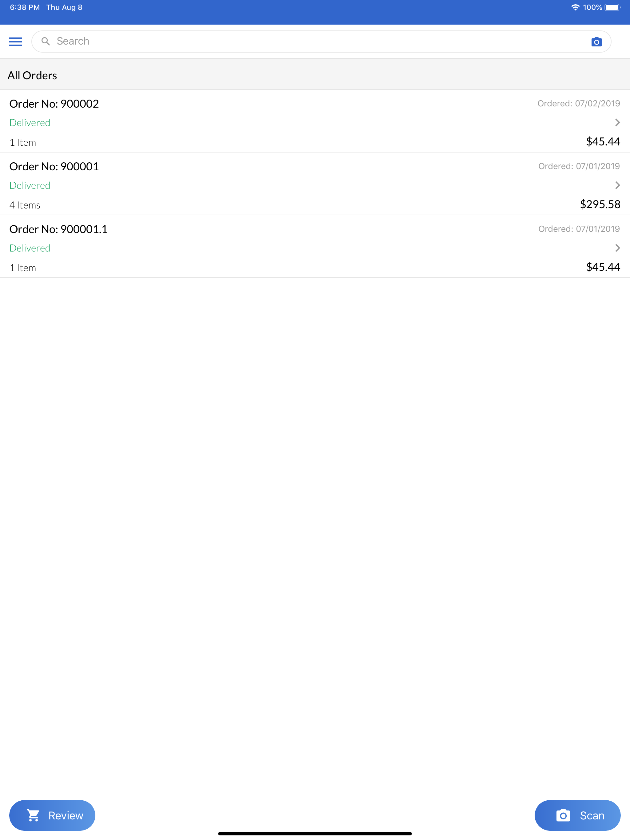Check the Wi-Fi status icon
630x840 pixels.
click(575, 8)
